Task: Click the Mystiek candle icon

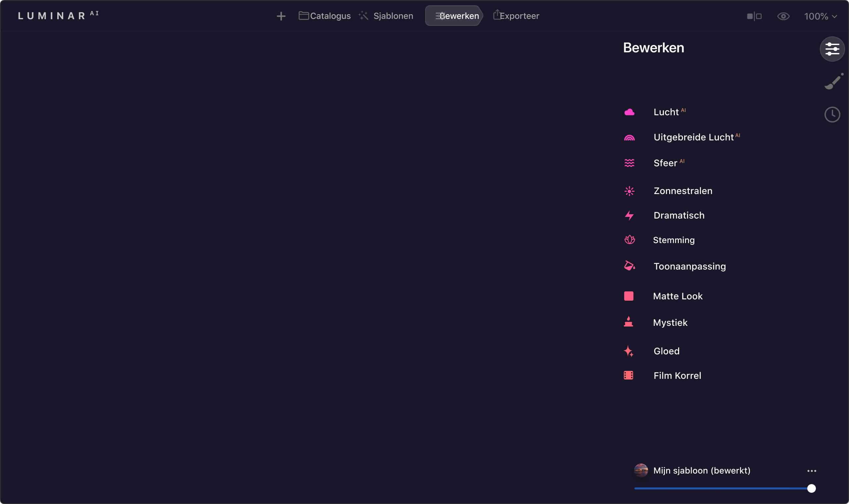Action: coord(628,322)
